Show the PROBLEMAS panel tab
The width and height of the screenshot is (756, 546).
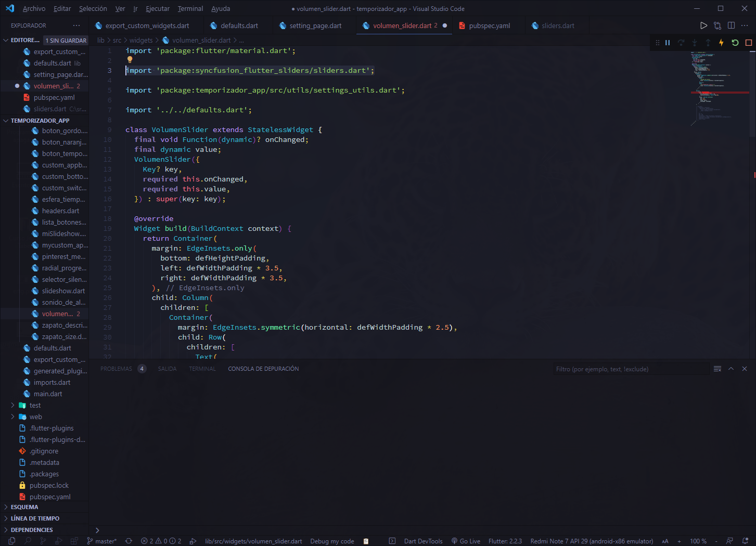[x=117, y=369]
